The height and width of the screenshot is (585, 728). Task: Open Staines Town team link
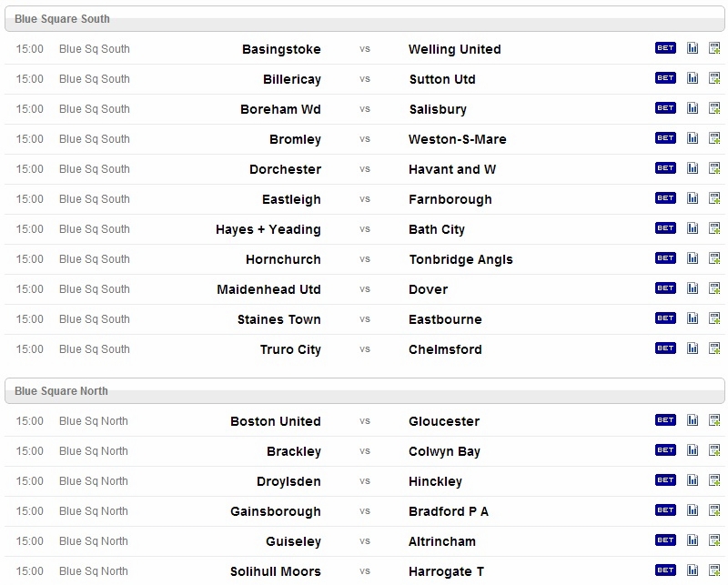click(279, 319)
